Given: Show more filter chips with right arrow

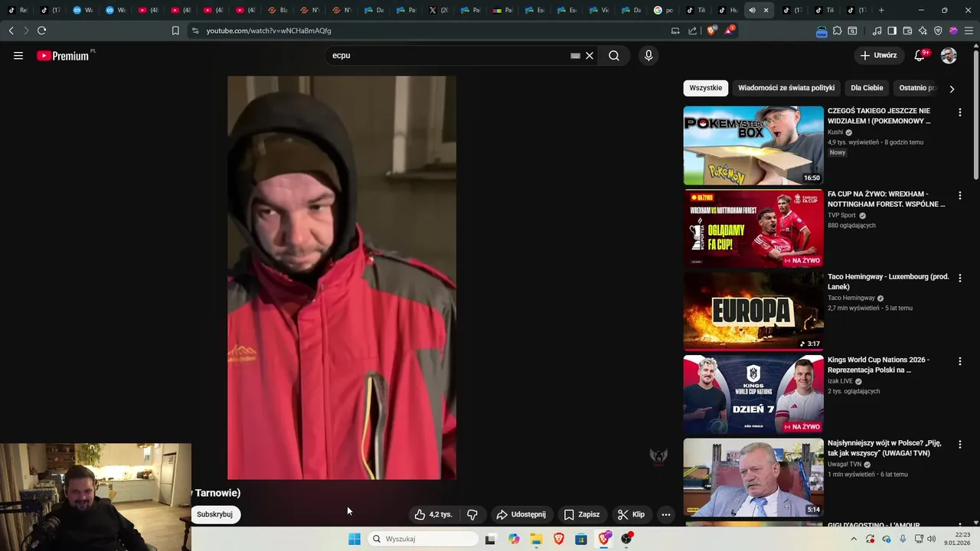Looking at the screenshot, I should (952, 89).
